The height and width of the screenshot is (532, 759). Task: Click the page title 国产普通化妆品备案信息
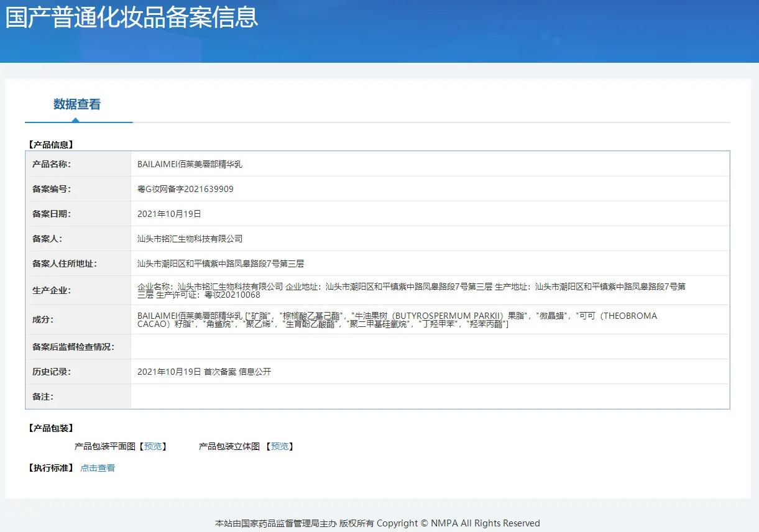coord(132,17)
